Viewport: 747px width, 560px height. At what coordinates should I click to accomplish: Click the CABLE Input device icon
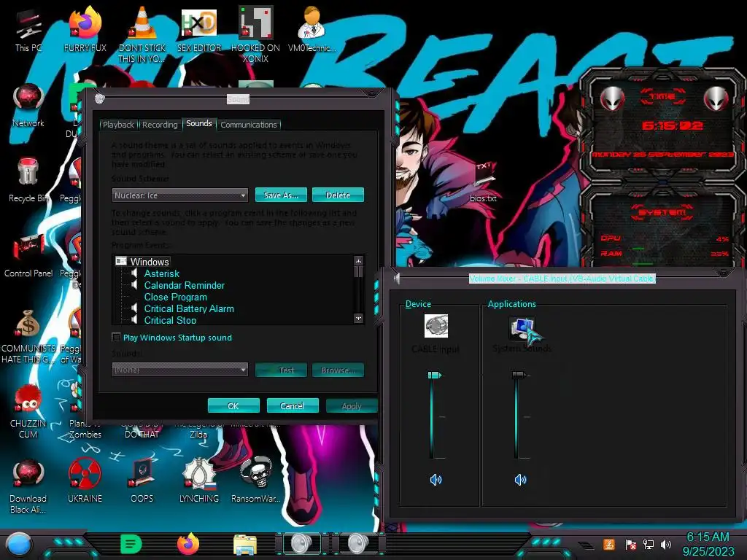click(436, 326)
